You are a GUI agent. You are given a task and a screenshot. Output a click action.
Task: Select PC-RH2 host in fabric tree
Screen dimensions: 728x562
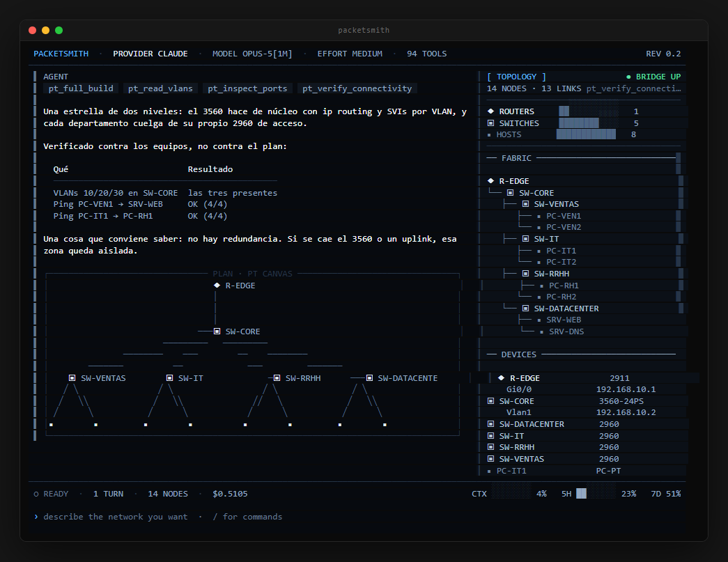pos(562,297)
